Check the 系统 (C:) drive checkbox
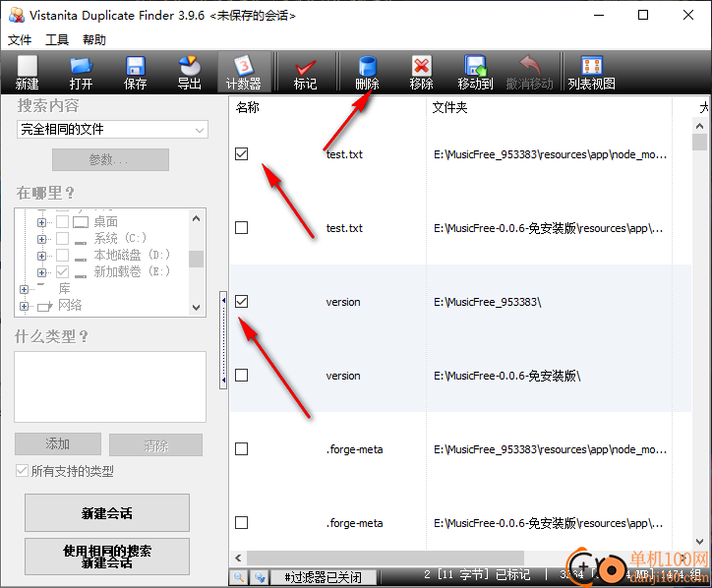 (62, 238)
